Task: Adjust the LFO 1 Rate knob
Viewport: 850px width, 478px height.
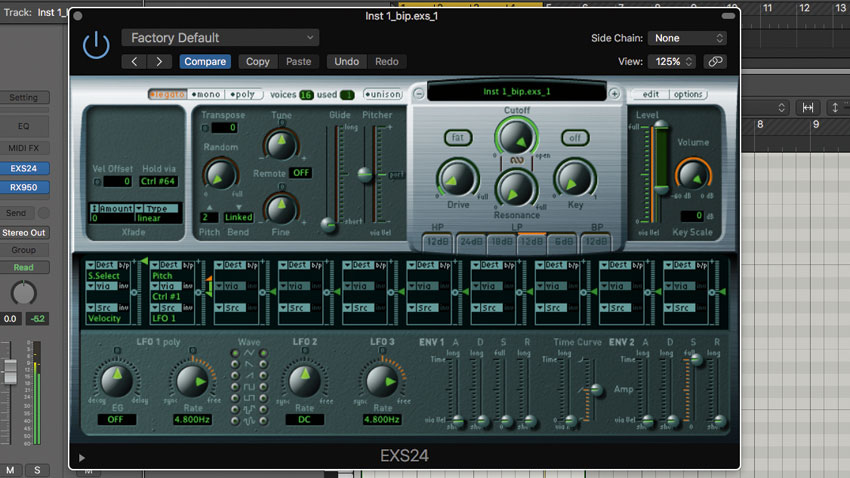Action: (x=192, y=380)
